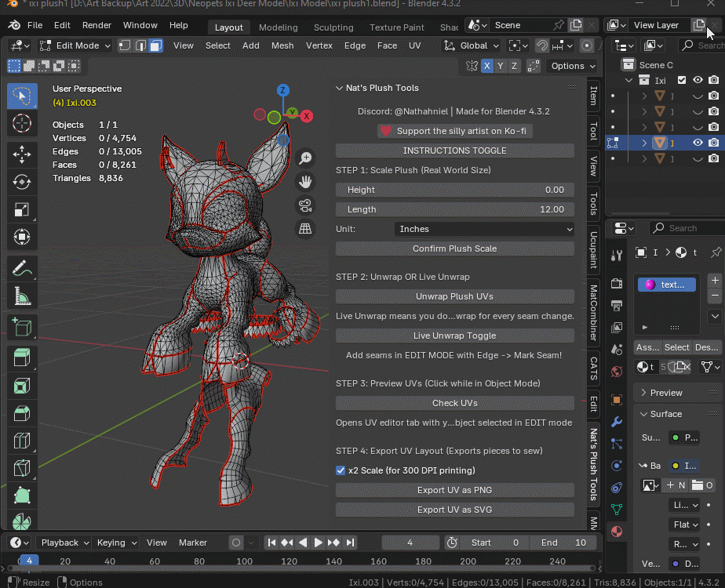Toggle x2 Scale for 300 DPI checkbox
This screenshot has height=588, width=725.
(x=341, y=470)
